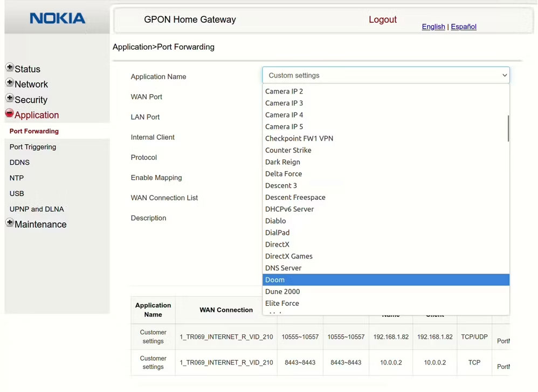Click 8443~8443 WAN port cell

coord(300,362)
